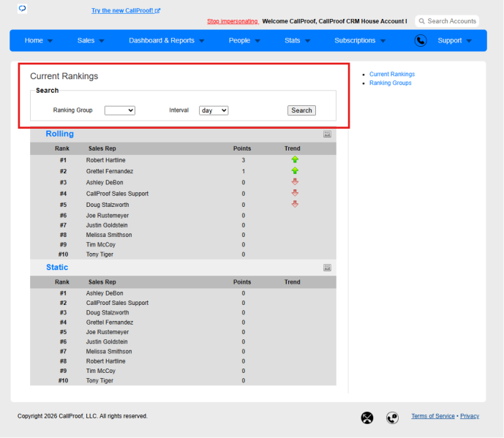Click red down arrow for CallProof Sales Support
Viewport: 504px width, 438px height.
[x=295, y=193]
